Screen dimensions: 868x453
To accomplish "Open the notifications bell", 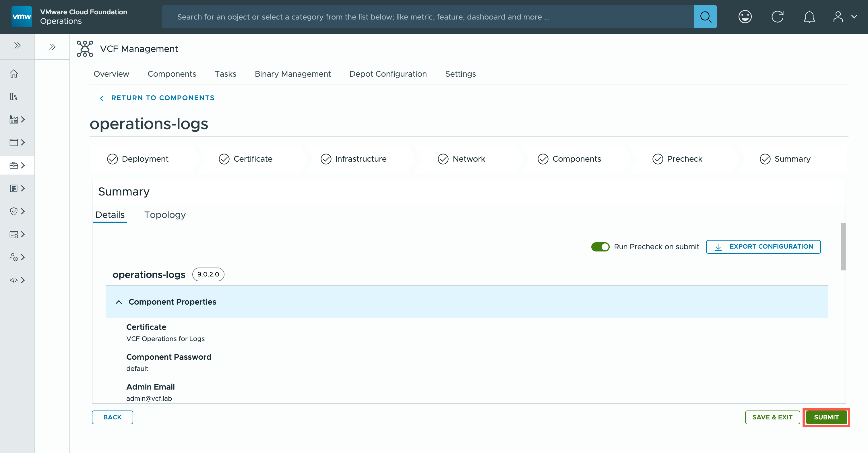I will point(809,17).
